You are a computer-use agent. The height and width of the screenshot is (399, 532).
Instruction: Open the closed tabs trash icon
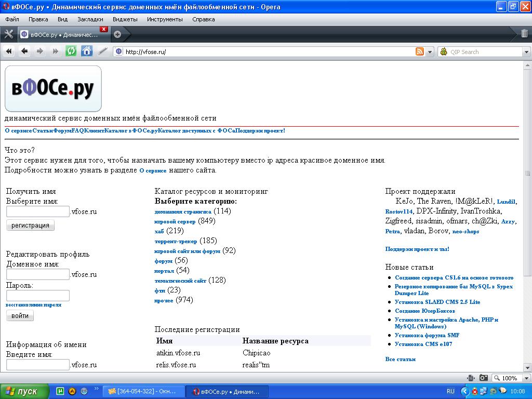(524, 34)
